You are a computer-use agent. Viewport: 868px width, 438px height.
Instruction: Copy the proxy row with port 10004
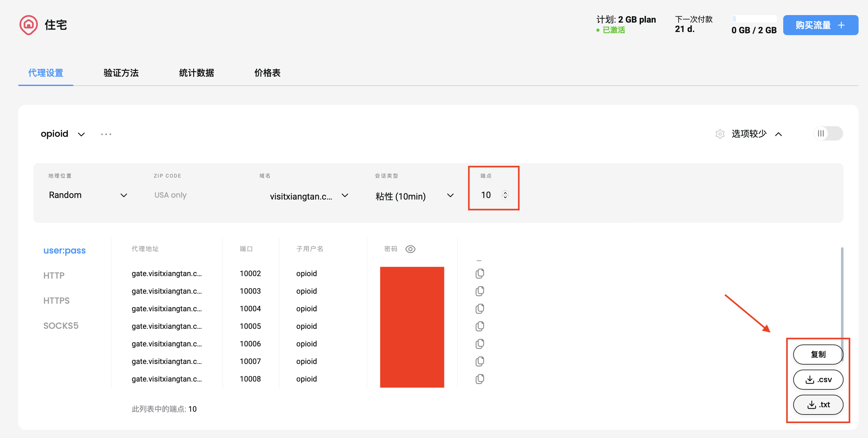480,308
